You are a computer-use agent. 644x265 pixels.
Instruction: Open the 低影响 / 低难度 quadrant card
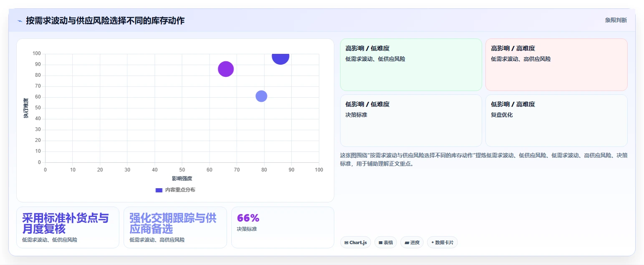[411, 121]
